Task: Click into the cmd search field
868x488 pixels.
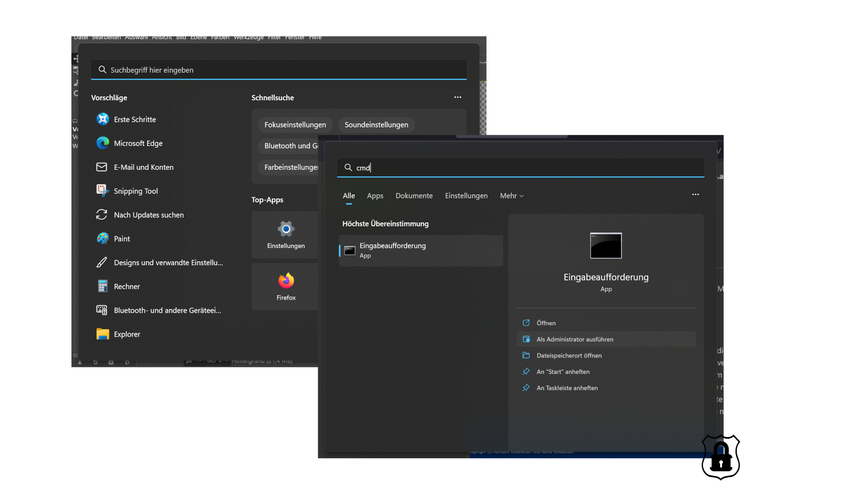Action: tap(520, 168)
